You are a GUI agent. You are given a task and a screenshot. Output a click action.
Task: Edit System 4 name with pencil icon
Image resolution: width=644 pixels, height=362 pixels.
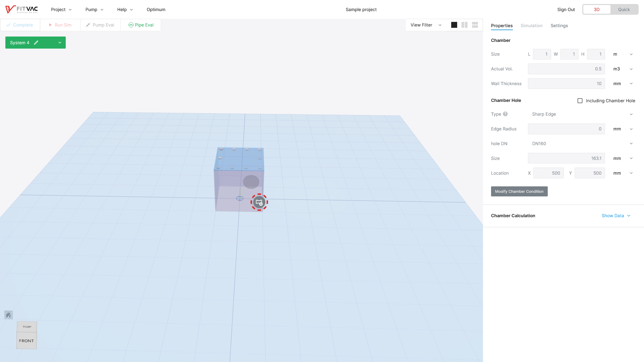click(36, 43)
